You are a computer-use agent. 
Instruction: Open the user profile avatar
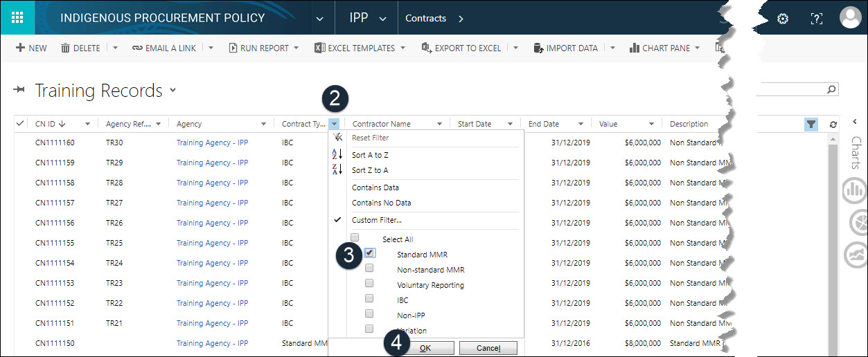(x=850, y=18)
